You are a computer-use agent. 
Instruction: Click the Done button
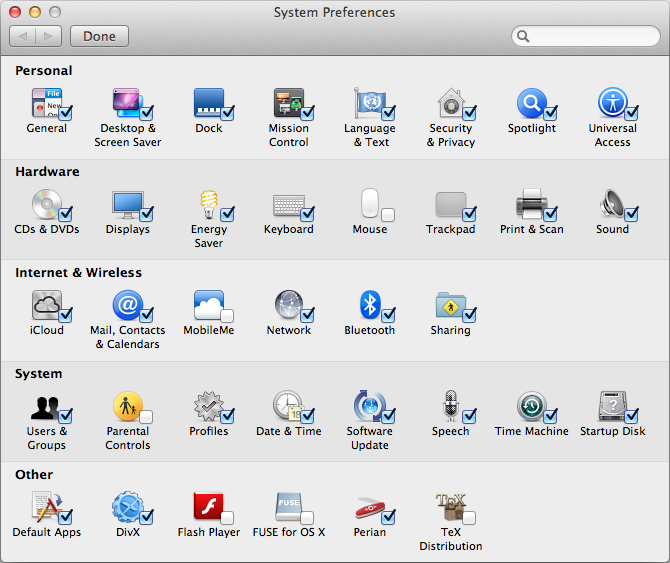(x=99, y=36)
